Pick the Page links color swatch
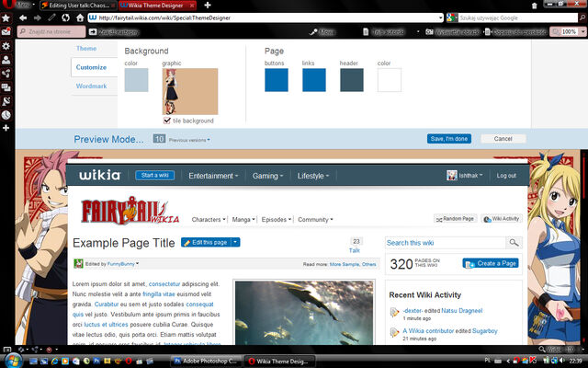The width and height of the screenshot is (588, 368). point(314,80)
